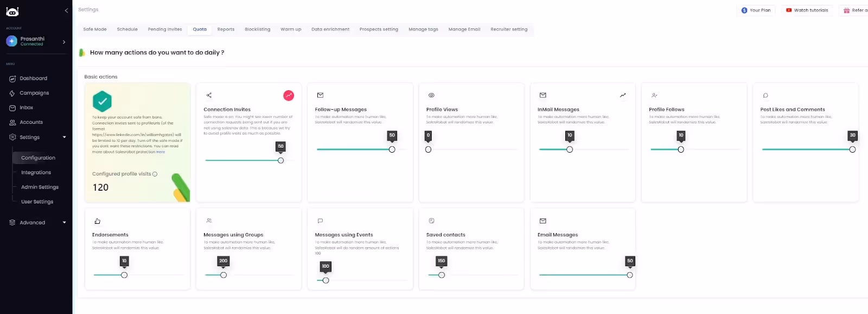Click the Profile Views slider handle
Screen dimensions: 868x314
coord(428,149)
